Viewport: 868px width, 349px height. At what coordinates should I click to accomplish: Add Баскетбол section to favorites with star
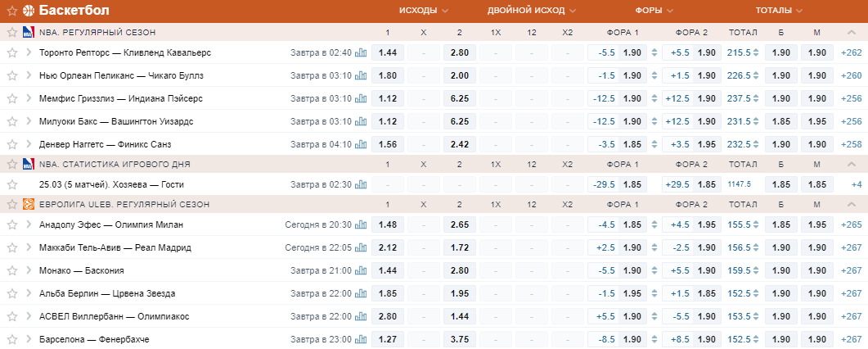(11, 11)
